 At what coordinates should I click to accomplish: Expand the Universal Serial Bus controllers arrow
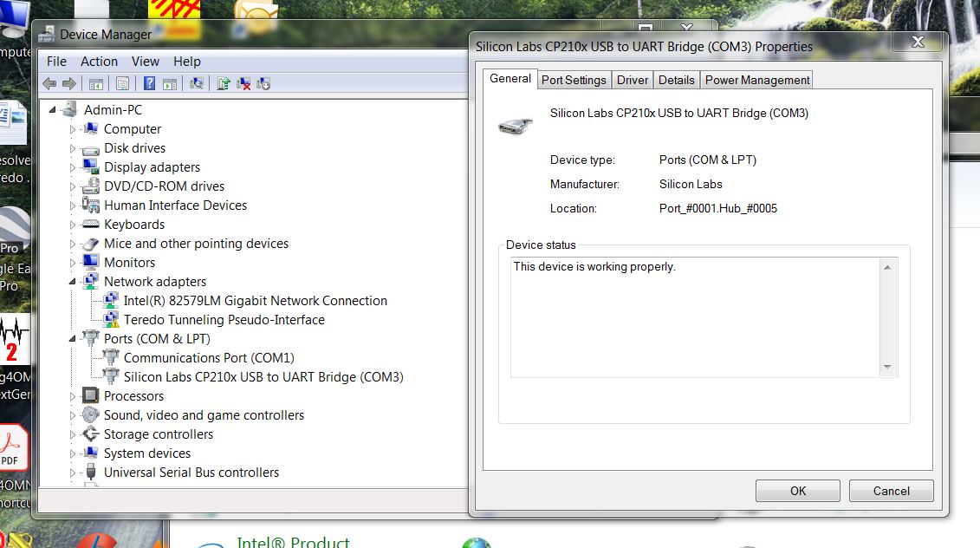click(x=73, y=473)
